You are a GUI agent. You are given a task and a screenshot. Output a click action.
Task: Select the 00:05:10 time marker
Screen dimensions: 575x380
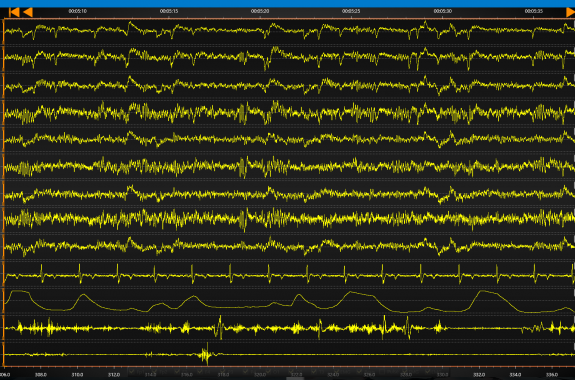tap(77, 11)
